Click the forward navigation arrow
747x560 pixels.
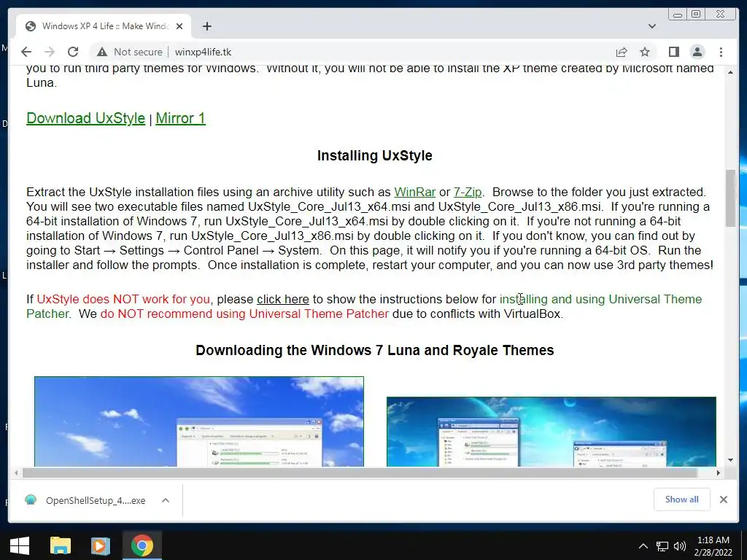point(50,52)
